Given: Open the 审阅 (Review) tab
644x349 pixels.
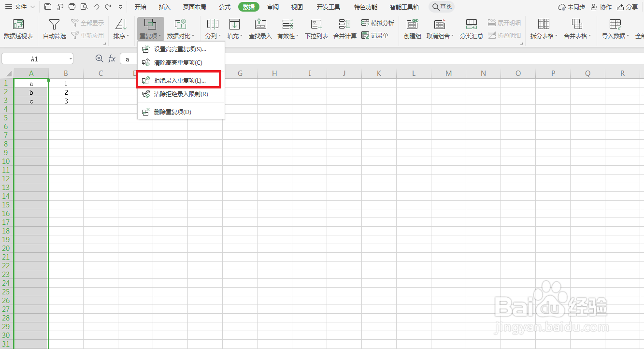Looking at the screenshot, I should point(273,7).
